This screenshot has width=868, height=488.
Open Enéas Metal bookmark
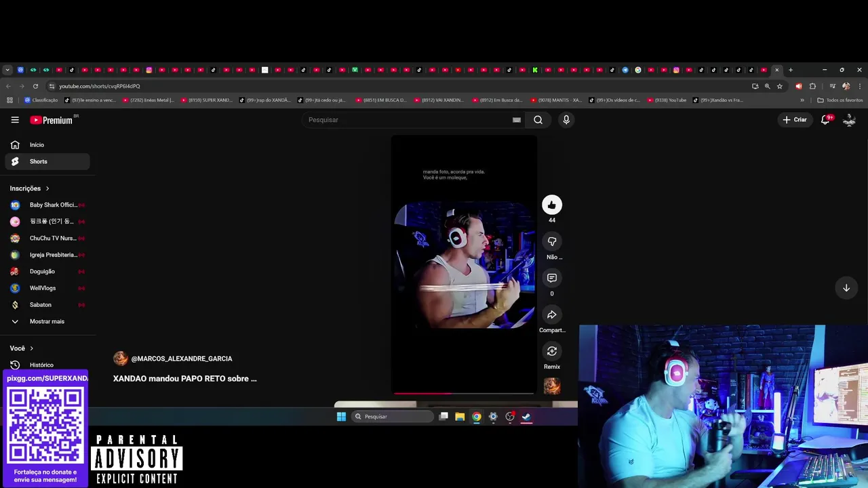(x=148, y=100)
